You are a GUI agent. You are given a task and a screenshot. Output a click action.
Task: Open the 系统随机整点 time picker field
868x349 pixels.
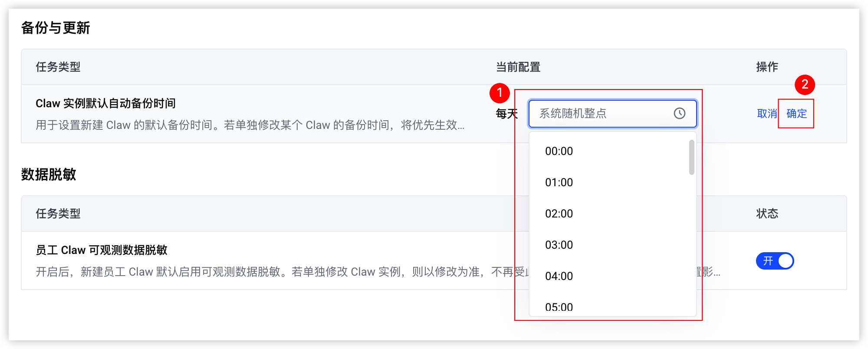612,114
